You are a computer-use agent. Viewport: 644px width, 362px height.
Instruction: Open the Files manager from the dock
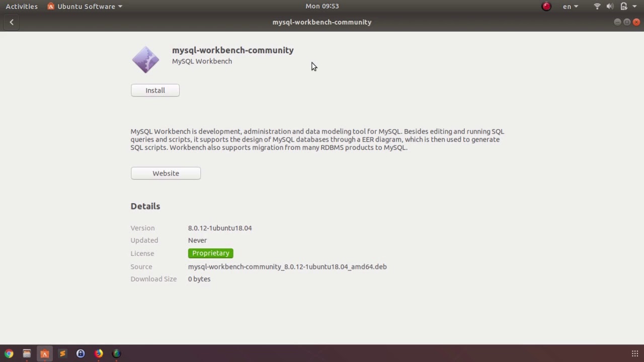27,353
